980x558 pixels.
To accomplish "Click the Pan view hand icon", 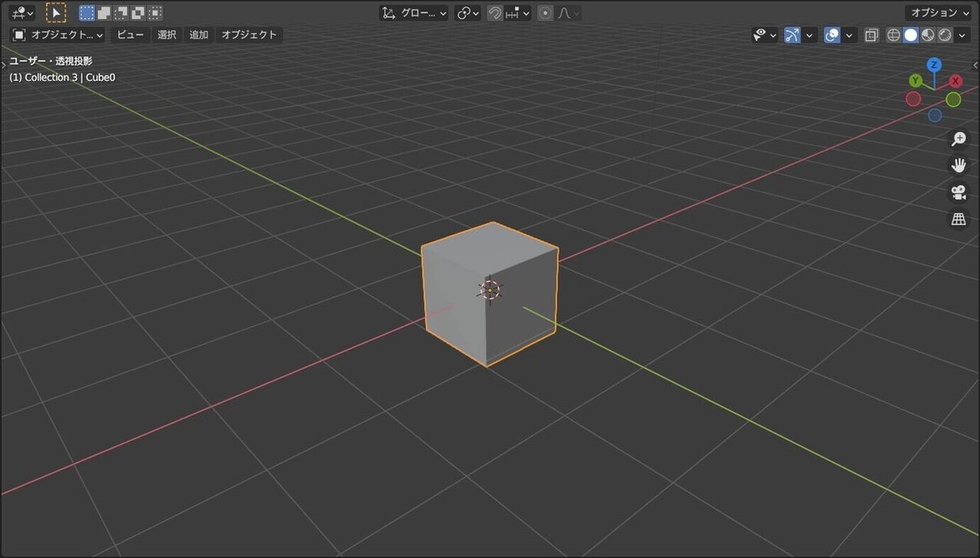I will (x=959, y=165).
